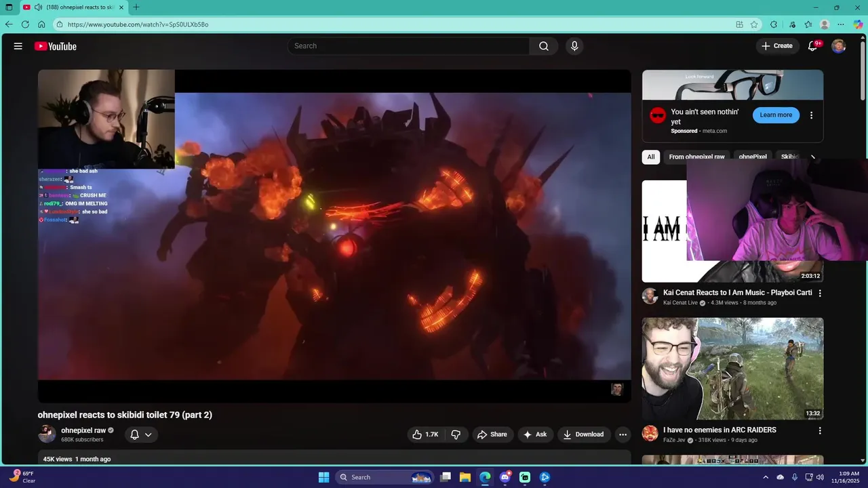Go to the YouTube home logo
This screenshot has width=868, height=488.
(x=56, y=46)
